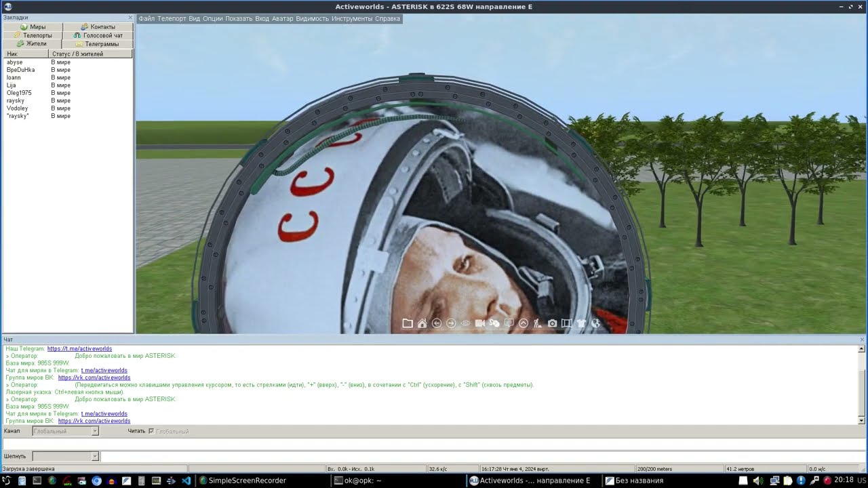Click the chat message input field
This screenshot has height=488, width=868.
pos(434,443)
